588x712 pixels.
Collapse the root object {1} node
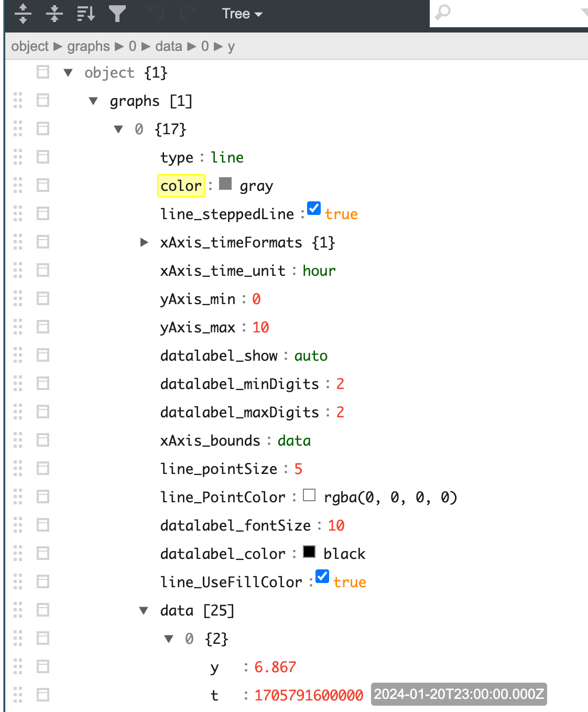[68, 72]
